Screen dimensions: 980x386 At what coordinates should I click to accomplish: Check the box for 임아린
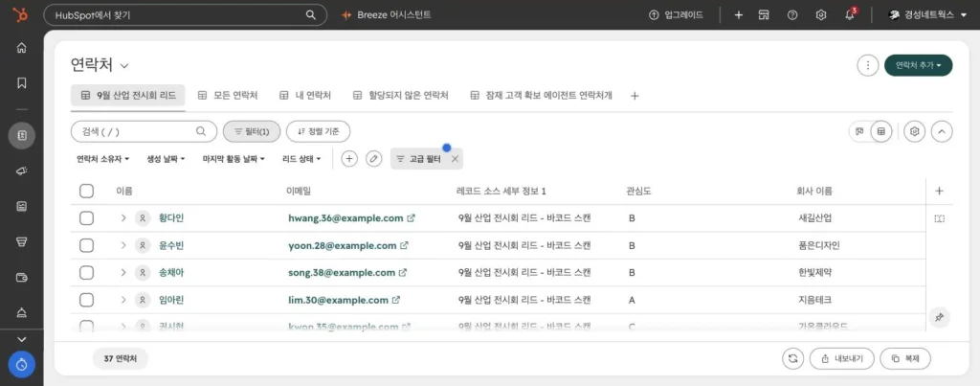pos(86,301)
